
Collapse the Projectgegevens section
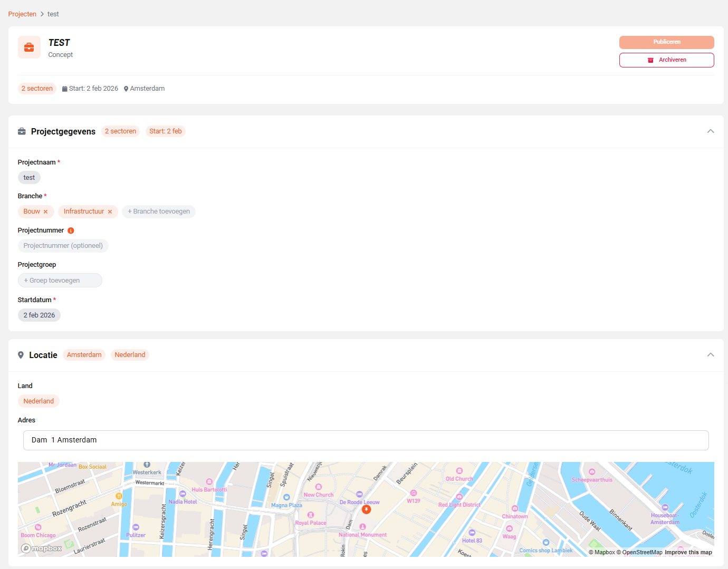point(710,131)
